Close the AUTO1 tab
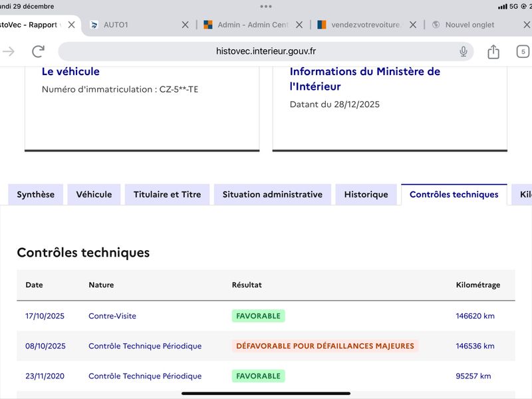The width and height of the screenshot is (532, 399). (186, 25)
